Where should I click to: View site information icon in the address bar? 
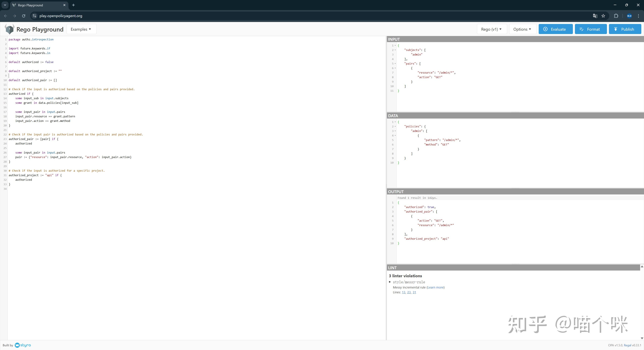[x=35, y=16]
